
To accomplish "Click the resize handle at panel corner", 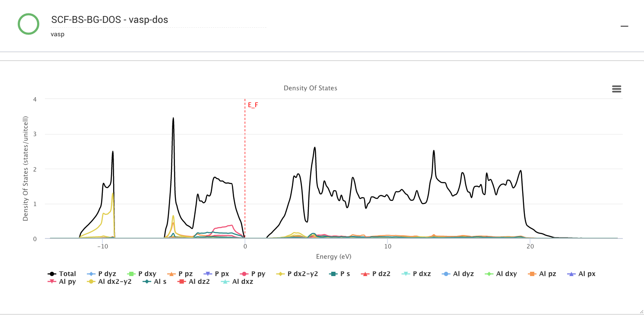I will [x=641, y=311].
